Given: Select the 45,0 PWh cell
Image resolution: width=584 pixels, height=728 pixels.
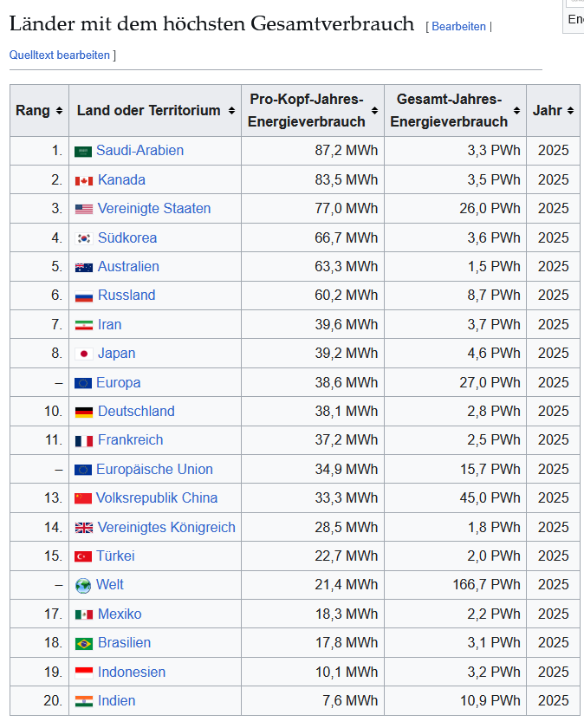Looking at the screenshot, I should click(x=455, y=498).
